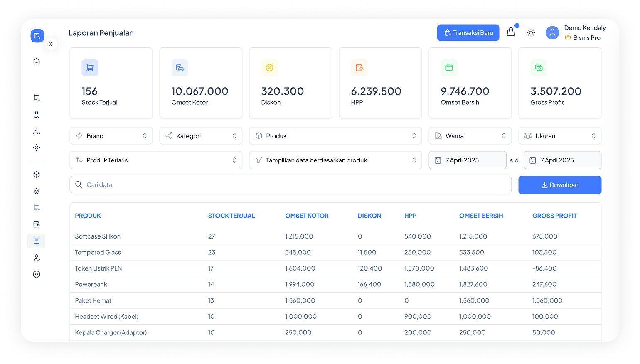The image size is (640, 364).
Task: Click the Transaksi Baru button
Action: pos(468,33)
